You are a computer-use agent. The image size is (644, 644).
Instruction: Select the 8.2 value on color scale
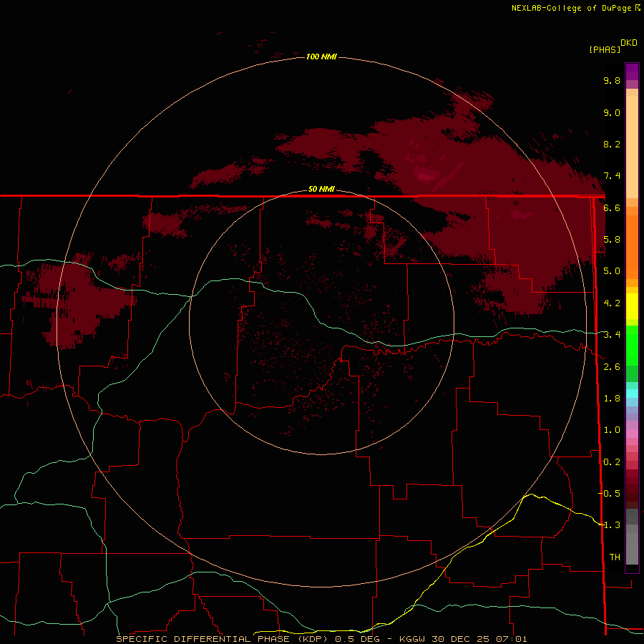[612, 144]
